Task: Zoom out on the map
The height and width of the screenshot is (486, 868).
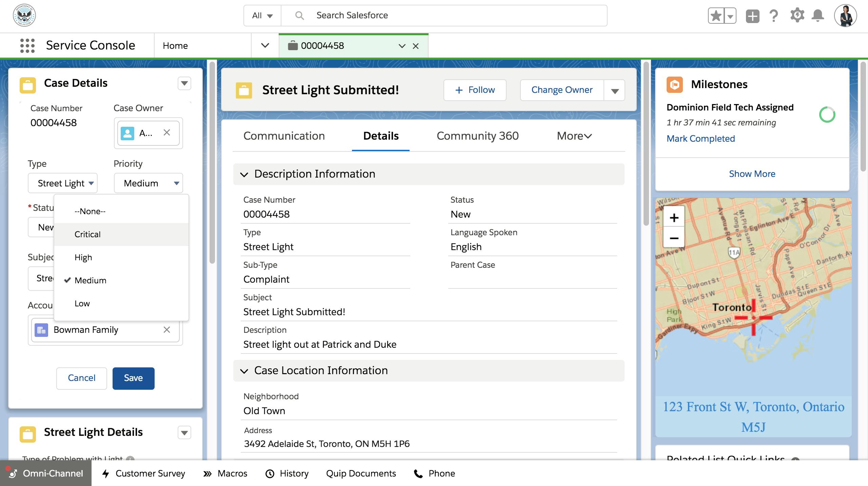Action: (x=674, y=238)
